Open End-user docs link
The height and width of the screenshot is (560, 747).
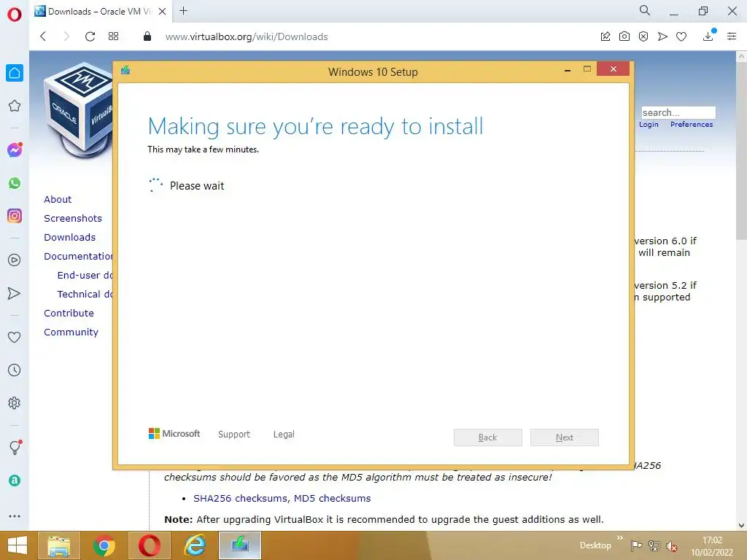click(x=85, y=275)
